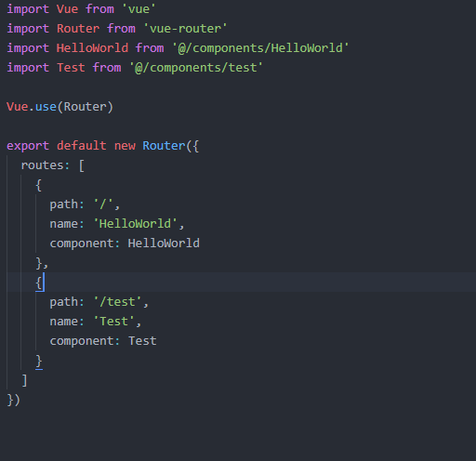Click the '/test' path string

coord(118,302)
